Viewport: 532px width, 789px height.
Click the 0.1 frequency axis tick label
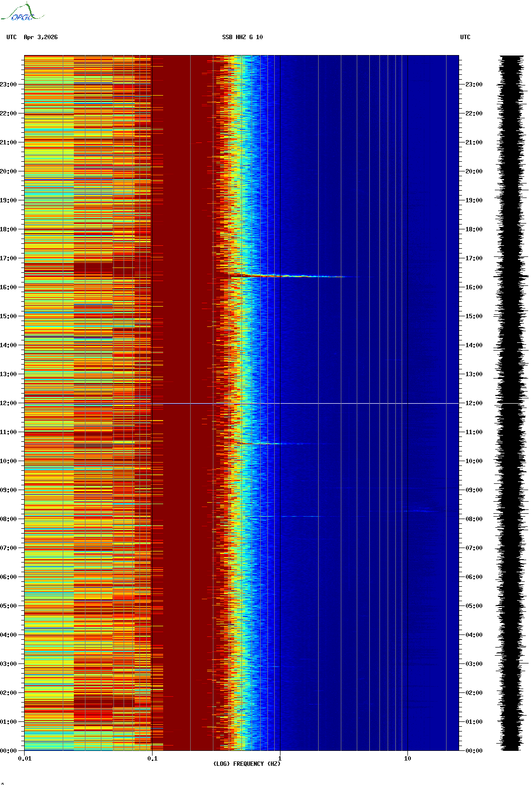(x=152, y=759)
